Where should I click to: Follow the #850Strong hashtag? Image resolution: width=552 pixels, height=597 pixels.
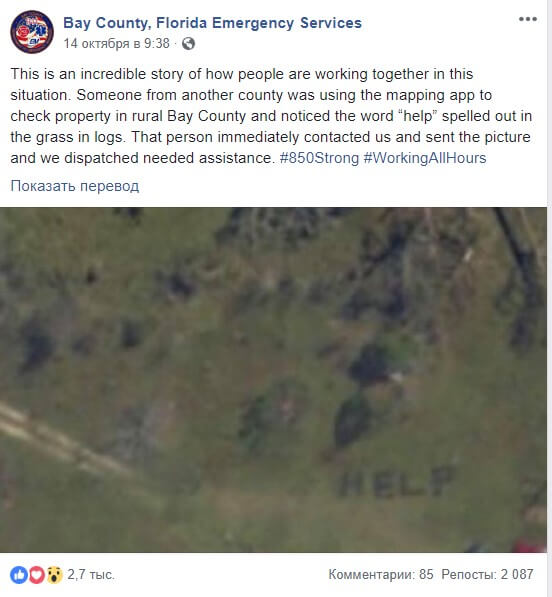pyautogui.click(x=319, y=158)
